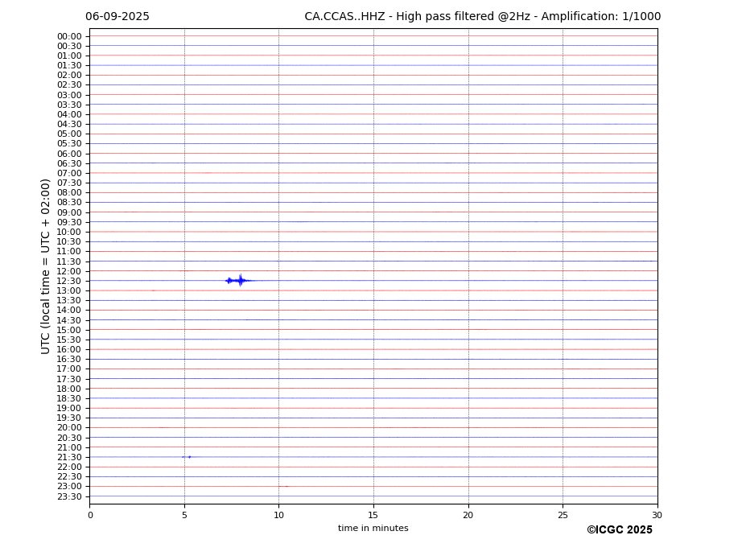Click the small blue event on 21:30 trace

pos(187,457)
